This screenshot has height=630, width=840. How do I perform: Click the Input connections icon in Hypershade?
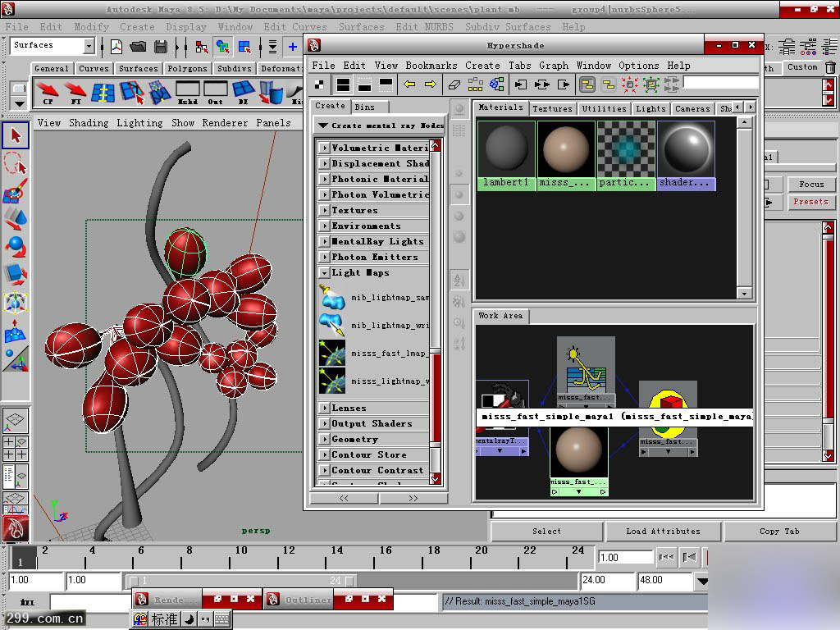coord(520,84)
